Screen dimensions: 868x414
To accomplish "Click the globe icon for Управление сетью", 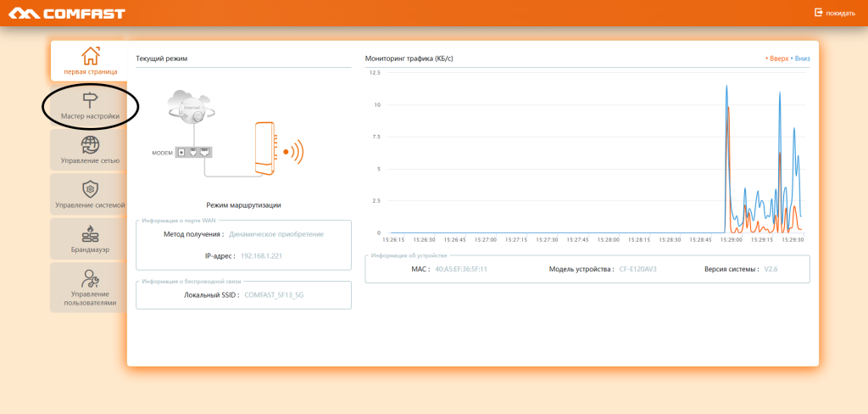I will point(90,144).
